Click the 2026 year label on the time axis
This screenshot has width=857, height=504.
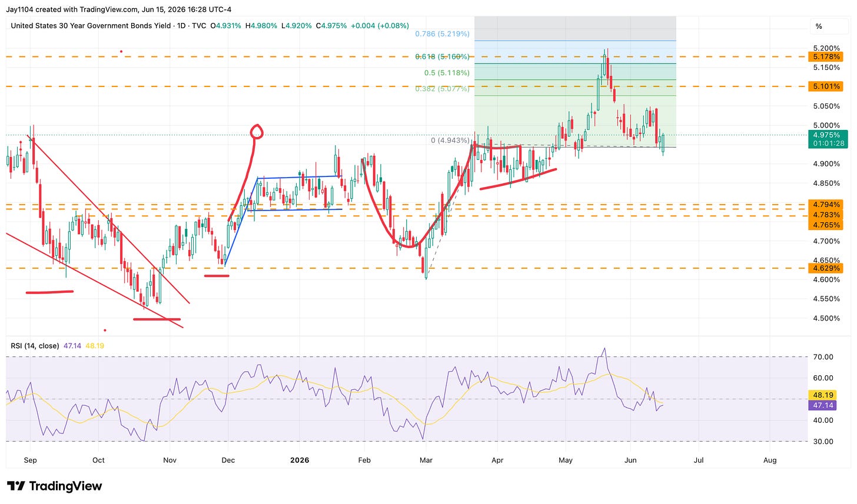(x=300, y=460)
